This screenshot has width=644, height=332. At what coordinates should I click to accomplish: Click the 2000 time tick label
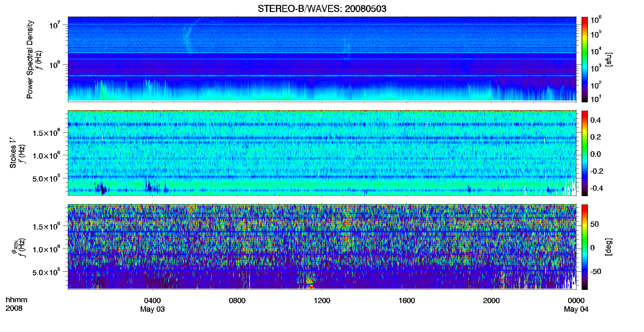[491, 301]
